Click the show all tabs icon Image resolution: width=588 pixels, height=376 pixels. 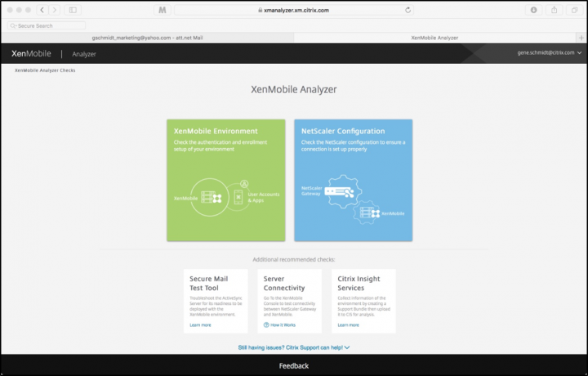pos(573,10)
